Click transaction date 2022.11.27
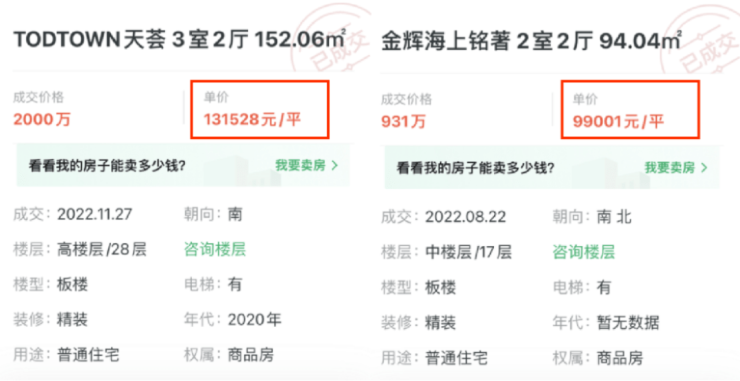The height and width of the screenshot is (381, 740). tap(95, 215)
